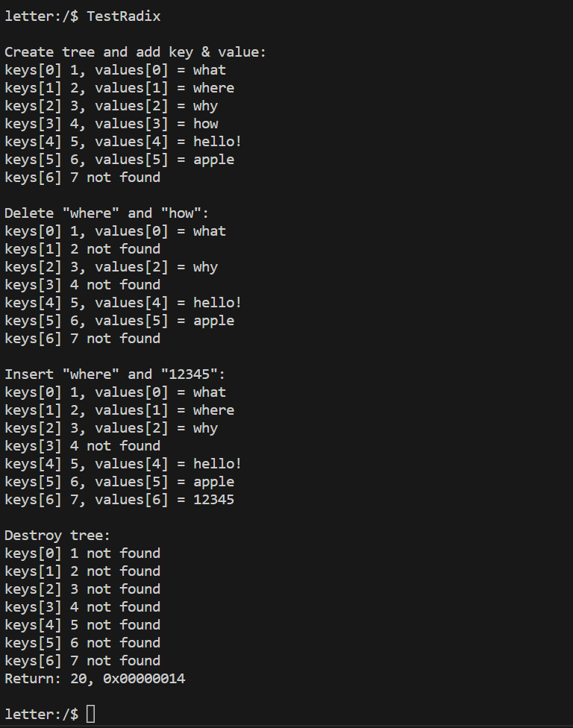Click the "keys[0] 1 not found" line
This screenshot has height=728, width=573.
(x=82, y=553)
